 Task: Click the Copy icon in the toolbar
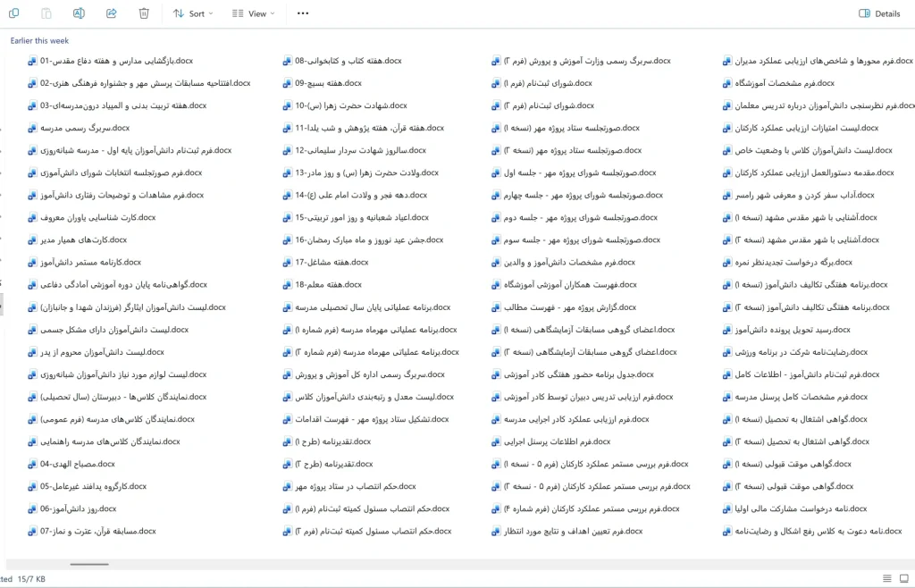click(14, 13)
